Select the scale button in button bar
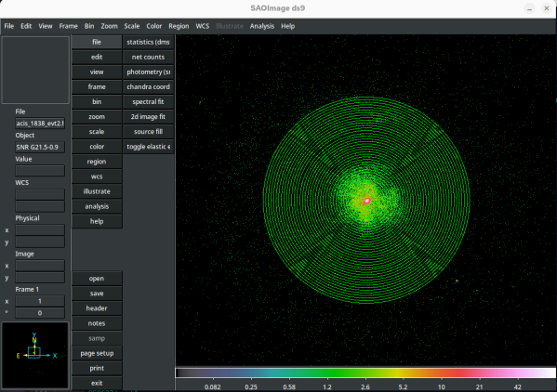The width and height of the screenshot is (557, 392). point(97,132)
